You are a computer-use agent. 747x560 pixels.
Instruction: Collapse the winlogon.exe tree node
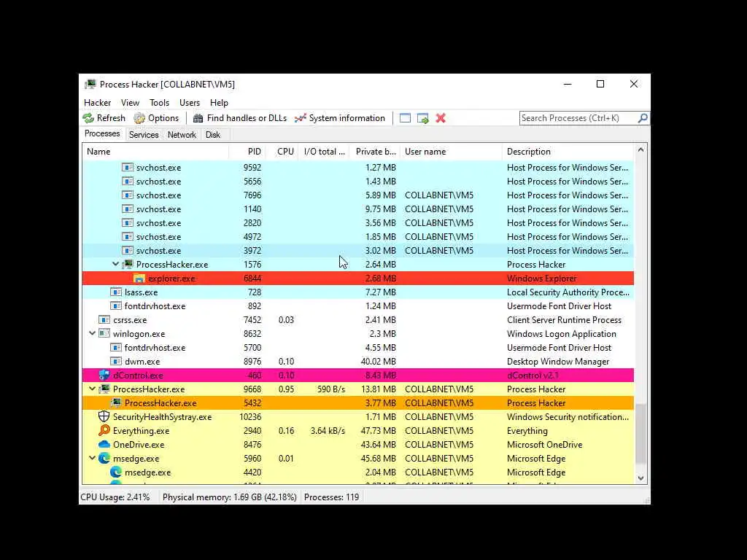click(x=93, y=333)
